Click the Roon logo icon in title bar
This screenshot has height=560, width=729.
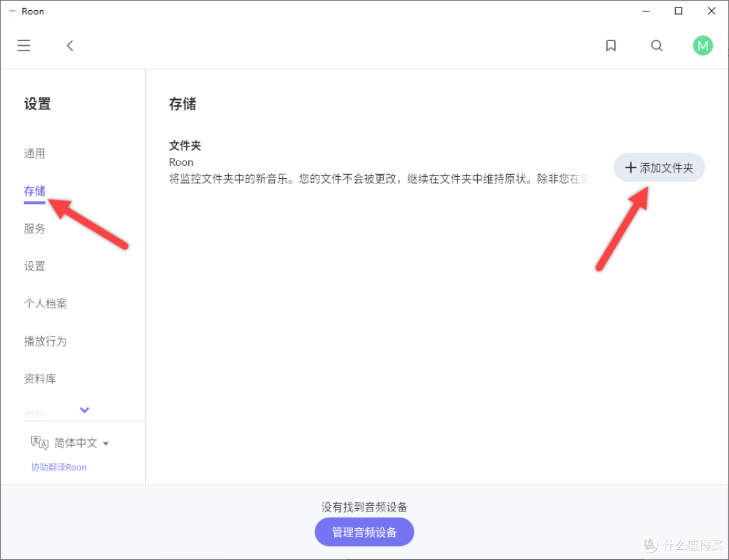pyautogui.click(x=11, y=11)
